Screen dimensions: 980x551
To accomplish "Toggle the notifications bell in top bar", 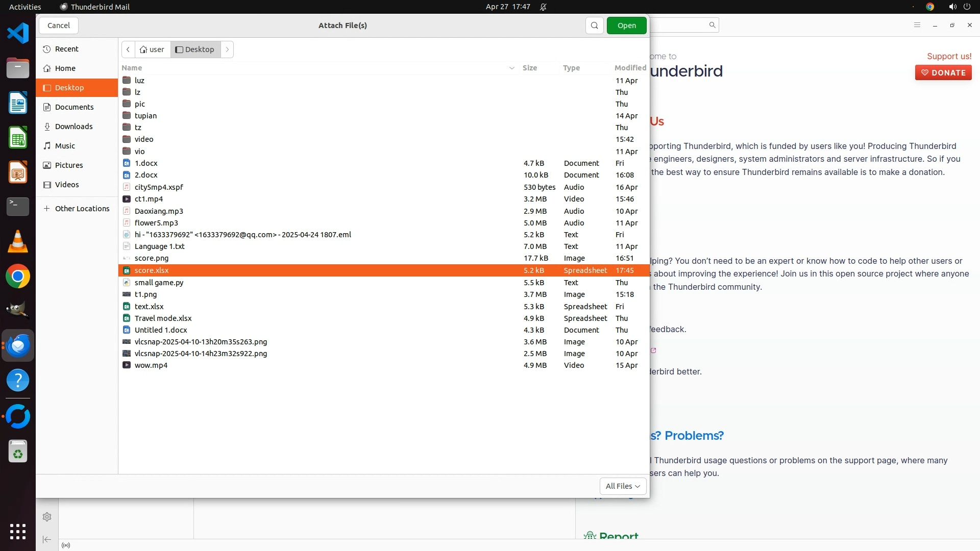I will pyautogui.click(x=543, y=7).
